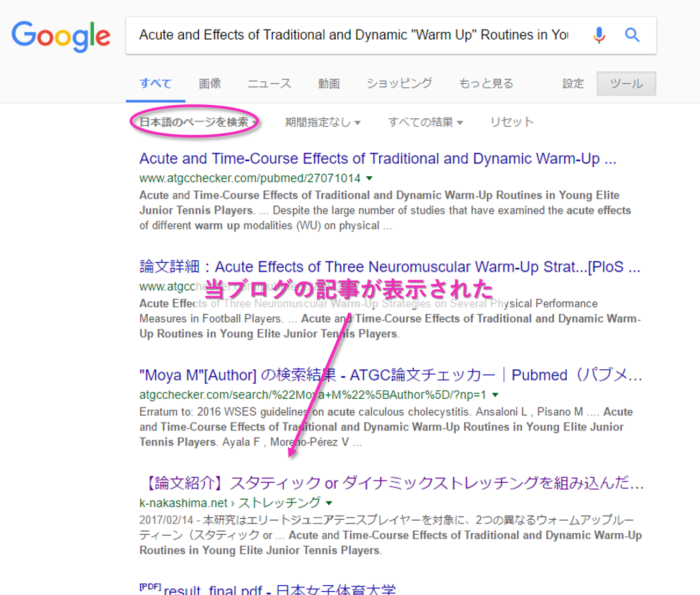
Task: Click the magnifying glass search icon
Action: [632, 34]
